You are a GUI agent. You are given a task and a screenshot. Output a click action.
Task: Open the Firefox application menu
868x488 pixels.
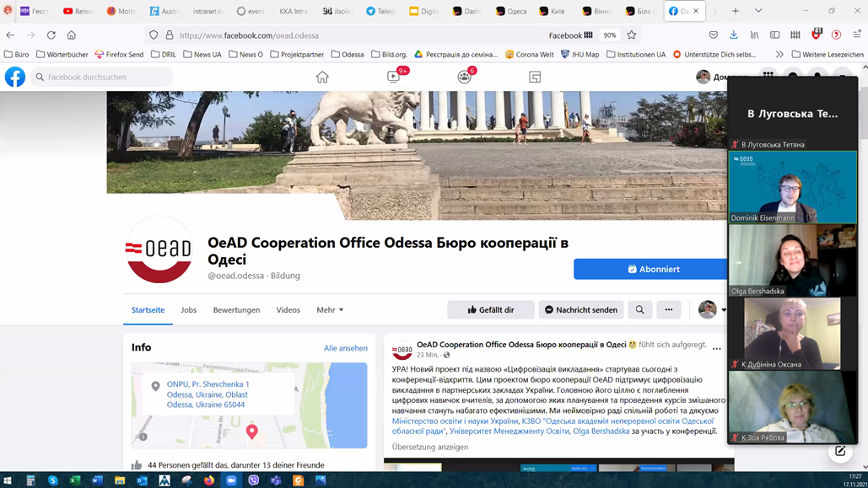[857, 35]
